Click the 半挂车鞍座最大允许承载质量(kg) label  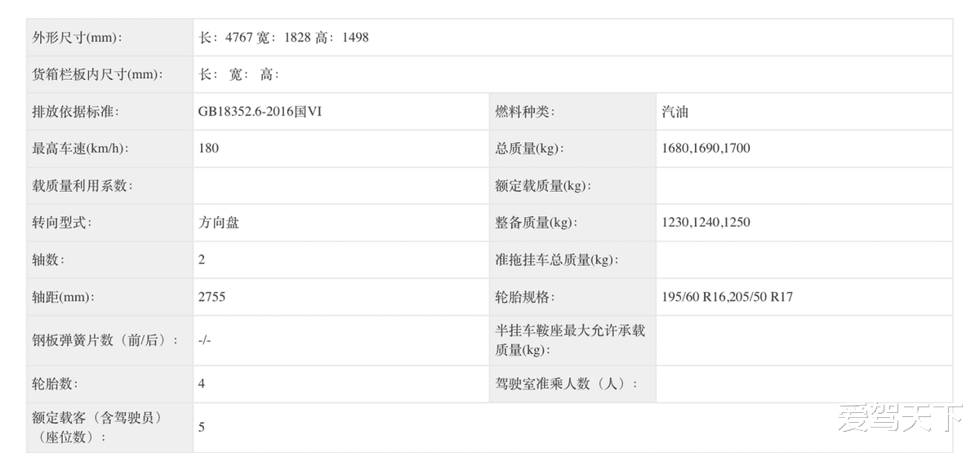(569, 340)
